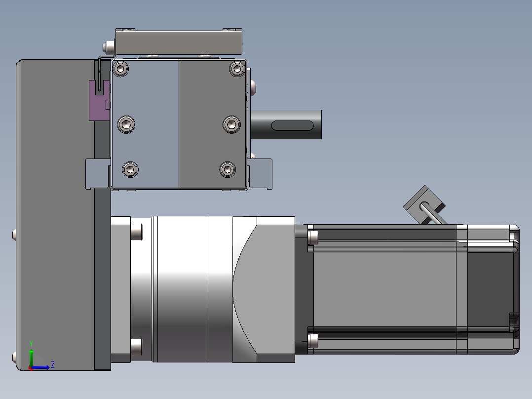
Task: Select the keyway slot on the output shaft
Action: point(293,125)
